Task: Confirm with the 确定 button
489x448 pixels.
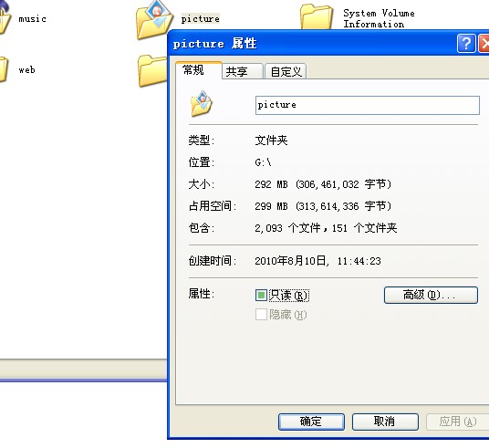Action: point(311,422)
